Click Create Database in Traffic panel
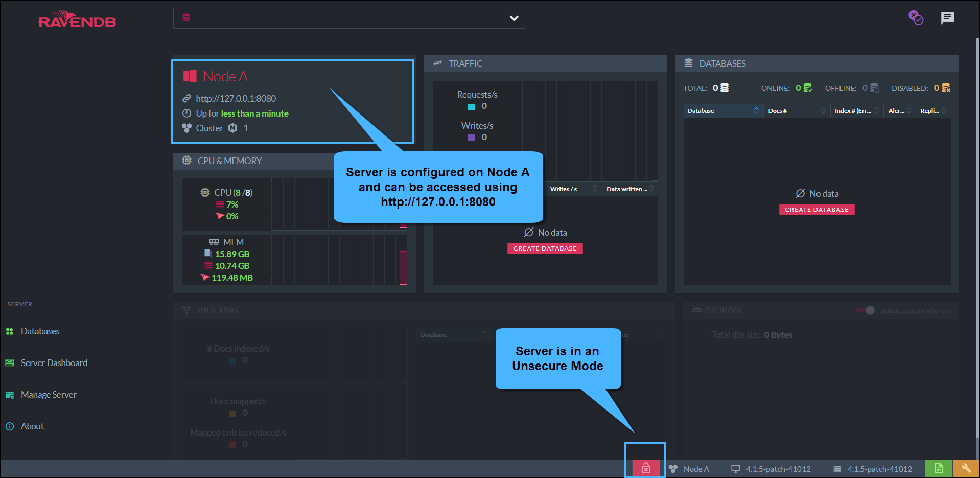This screenshot has height=478, width=980. [x=545, y=248]
